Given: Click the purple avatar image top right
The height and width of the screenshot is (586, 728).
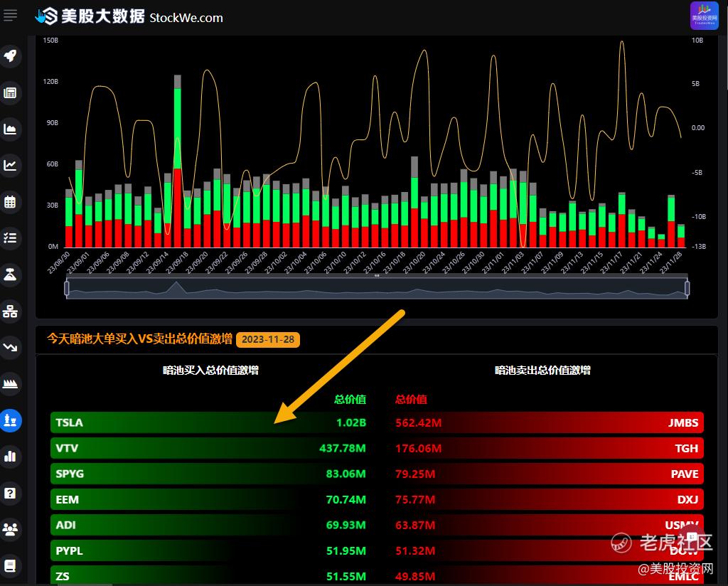Looking at the screenshot, I should click(704, 16).
